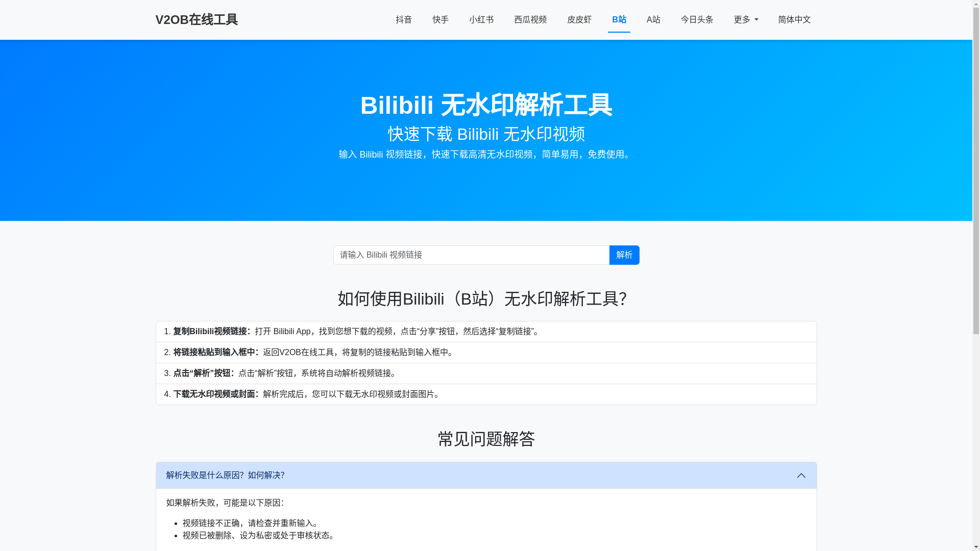Select the 小红书 nav item

(481, 19)
